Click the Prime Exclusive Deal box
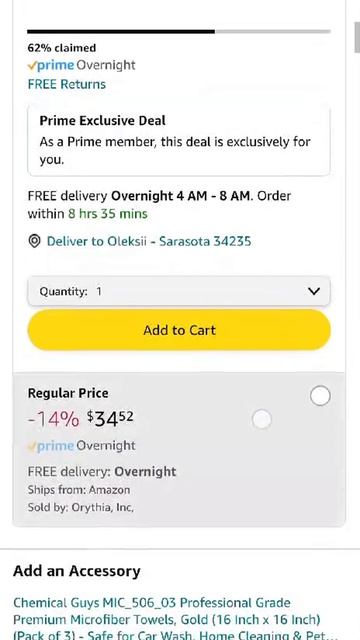The height and width of the screenshot is (640, 360). click(x=179, y=140)
